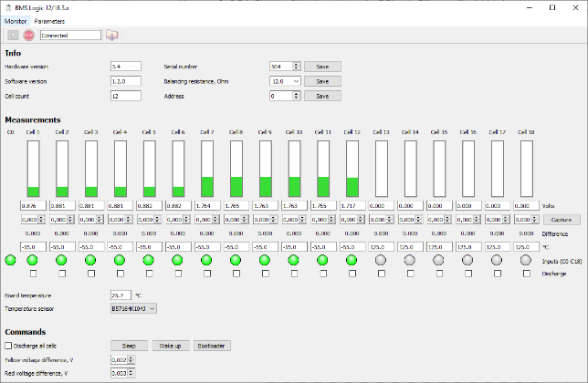This screenshot has height=383, width=588.
Task: Click the Cell 14 grey input indicator
Action: [410, 260]
